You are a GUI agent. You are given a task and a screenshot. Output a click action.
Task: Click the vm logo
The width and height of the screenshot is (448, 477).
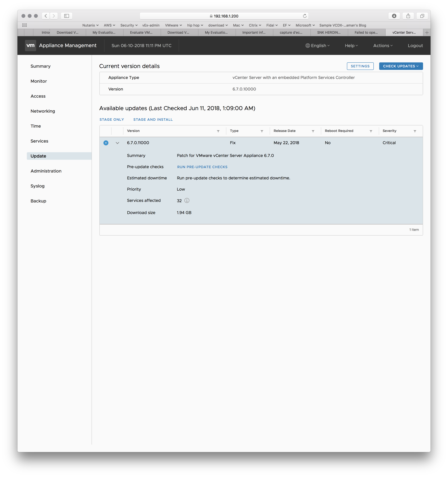[30, 45]
